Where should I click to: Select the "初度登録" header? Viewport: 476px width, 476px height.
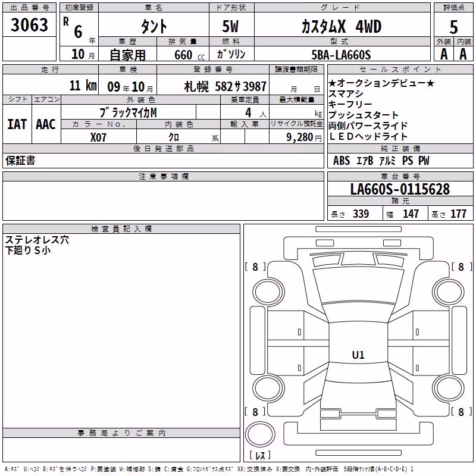pos(79,7)
